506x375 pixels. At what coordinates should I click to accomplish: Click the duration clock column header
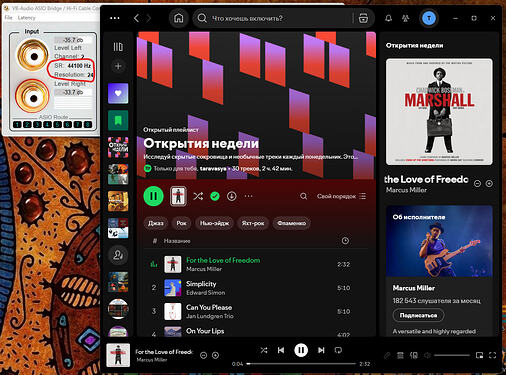point(345,241)
